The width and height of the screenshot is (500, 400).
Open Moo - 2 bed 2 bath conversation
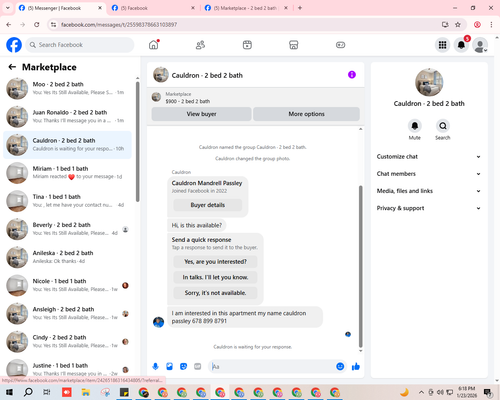click(67, 88)
